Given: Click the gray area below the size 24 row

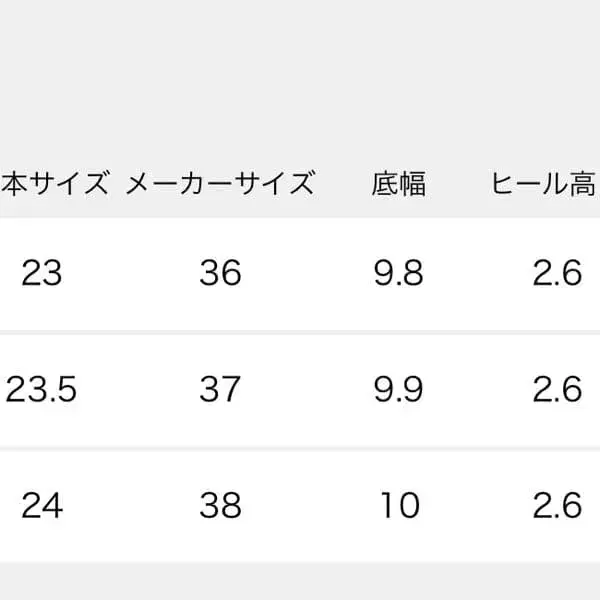Looking at the screenshot, I should pos(300,580).
